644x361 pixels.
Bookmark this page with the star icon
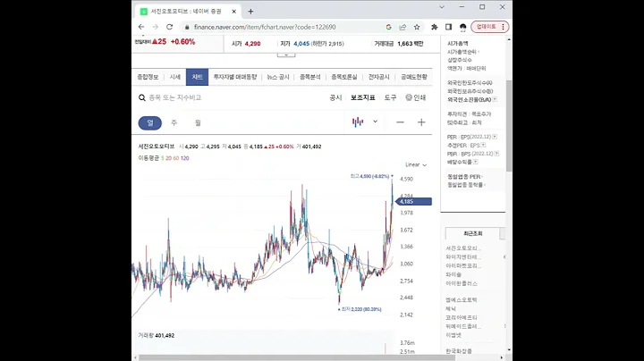417,27
